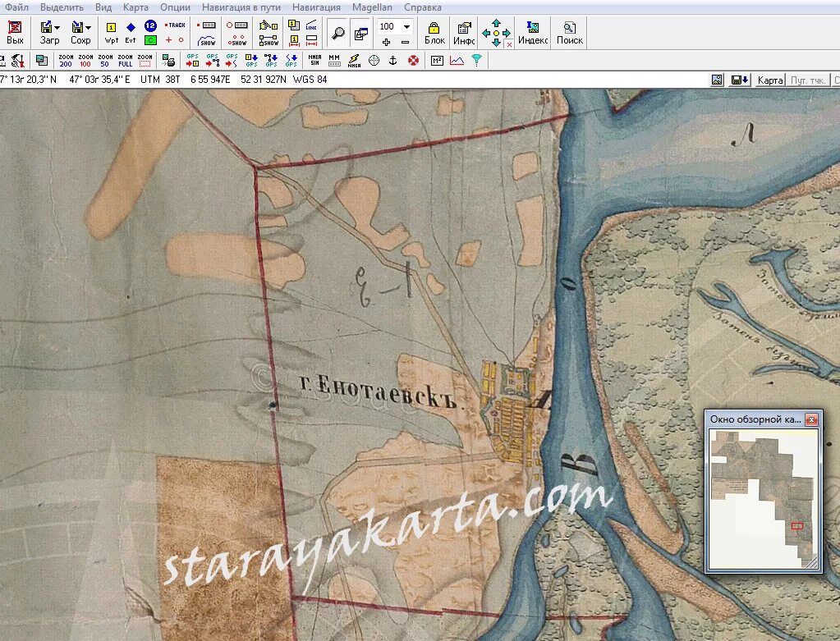Pan map right with green arrow

point(507,33)
